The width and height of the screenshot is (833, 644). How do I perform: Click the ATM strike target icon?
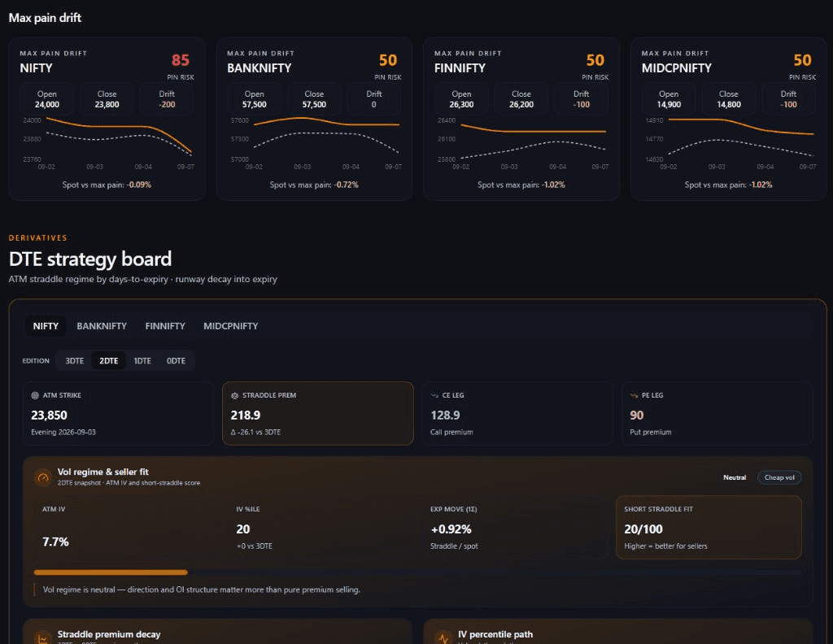click(x=35, y=395)
